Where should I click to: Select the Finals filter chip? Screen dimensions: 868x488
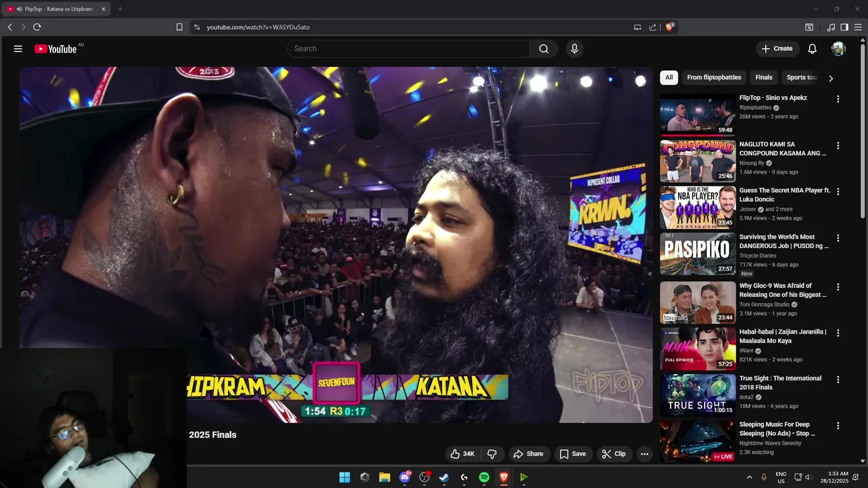[764, 77]
